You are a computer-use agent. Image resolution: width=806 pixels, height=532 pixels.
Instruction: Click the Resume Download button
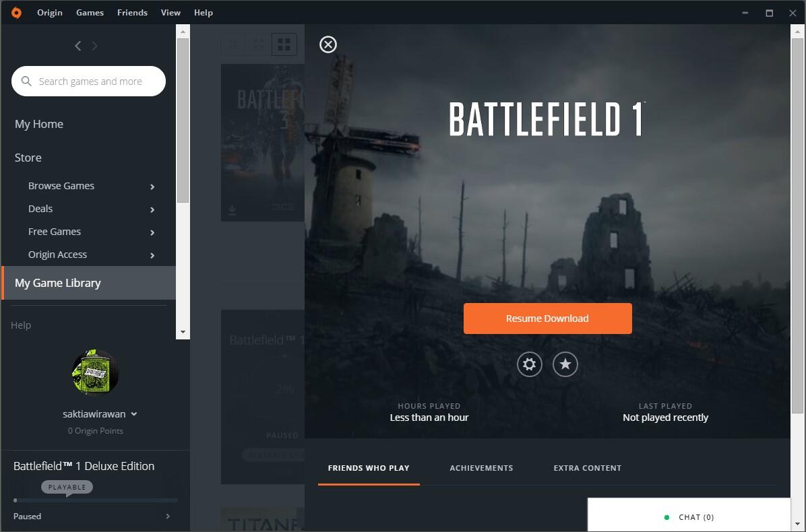click(547, 319)
